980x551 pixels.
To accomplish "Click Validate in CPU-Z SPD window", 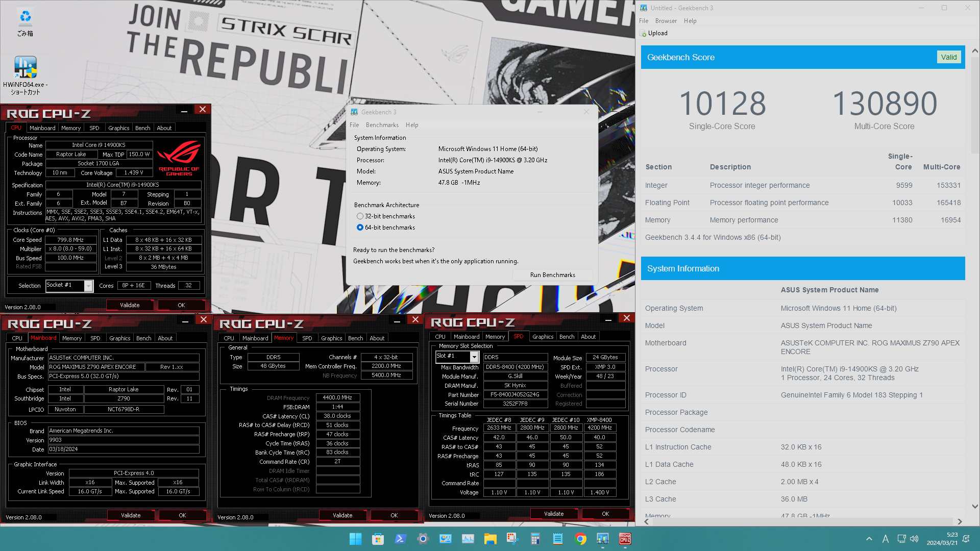I will (554, 514).
